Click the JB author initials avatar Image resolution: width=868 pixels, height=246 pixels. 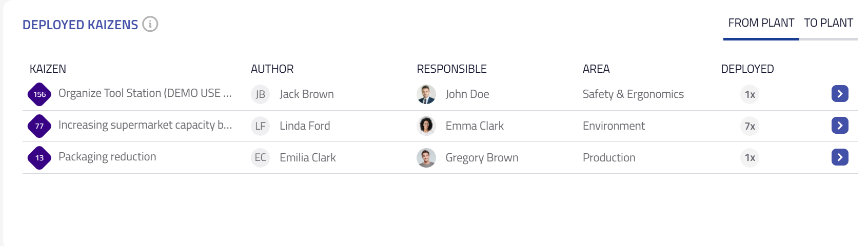coord(260,94)
